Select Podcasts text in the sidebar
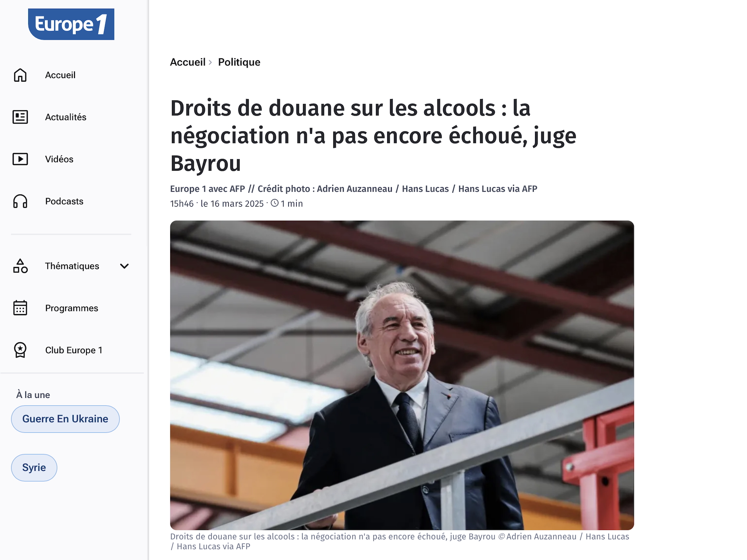Image resolution: width=747 pixels, height=560 pixels. (64, 201)
